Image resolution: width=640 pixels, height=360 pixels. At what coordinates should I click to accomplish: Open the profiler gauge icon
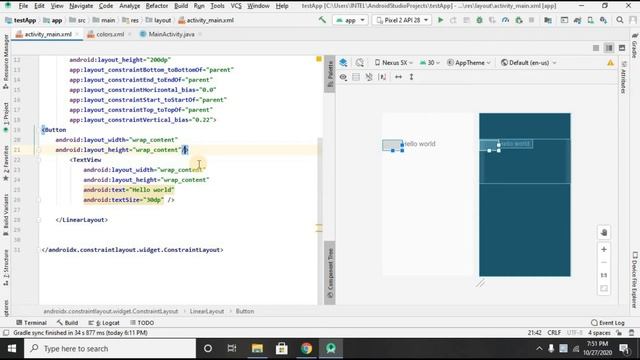tap(505, 20)
